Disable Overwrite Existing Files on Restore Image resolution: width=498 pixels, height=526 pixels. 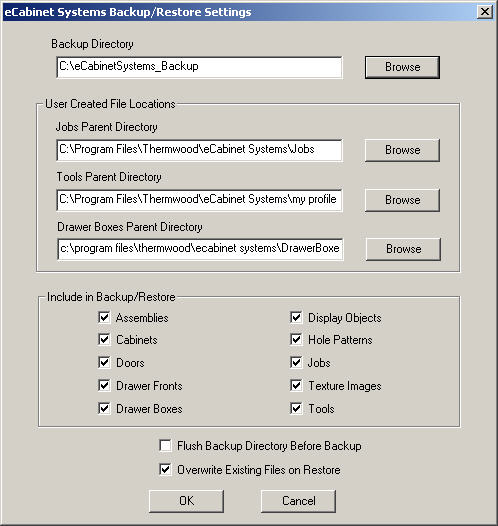(165, 469)
